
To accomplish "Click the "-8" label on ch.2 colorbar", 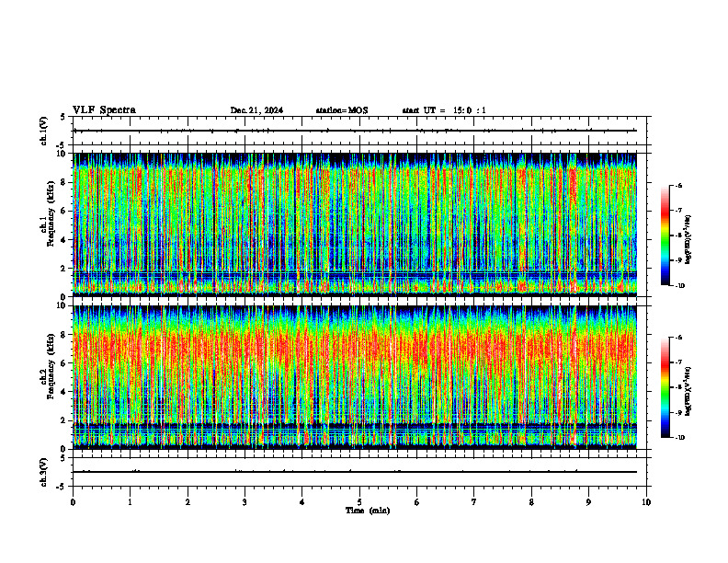I will tap(678, 387).
